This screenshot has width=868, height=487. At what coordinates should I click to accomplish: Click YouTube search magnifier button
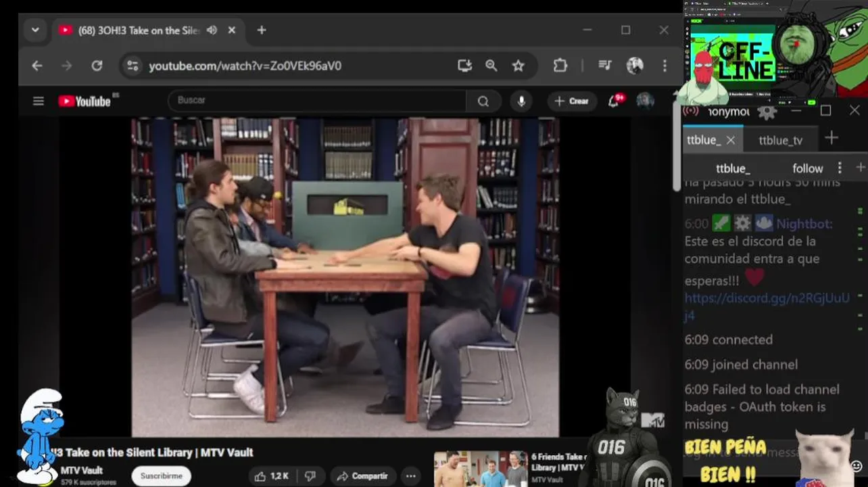coord(483,101)
